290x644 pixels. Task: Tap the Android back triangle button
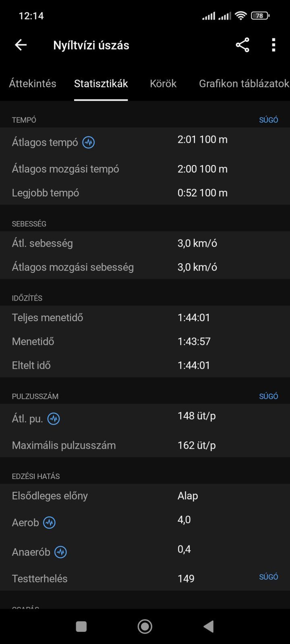click(208, 626)
